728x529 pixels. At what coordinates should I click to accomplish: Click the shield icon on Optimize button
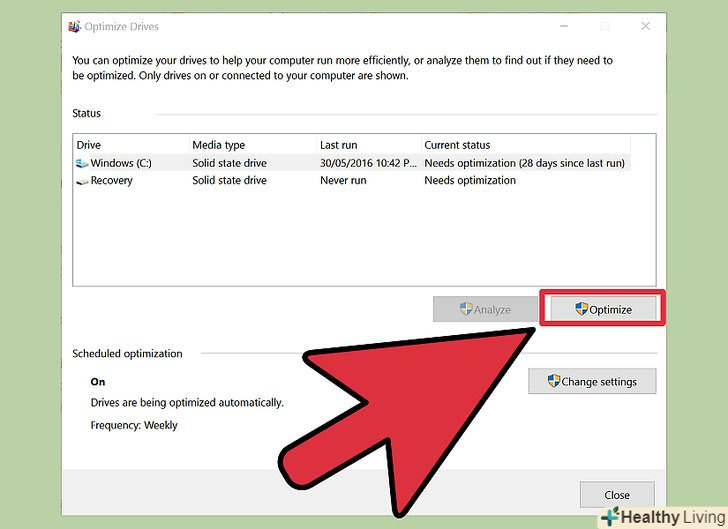point(581,309)
